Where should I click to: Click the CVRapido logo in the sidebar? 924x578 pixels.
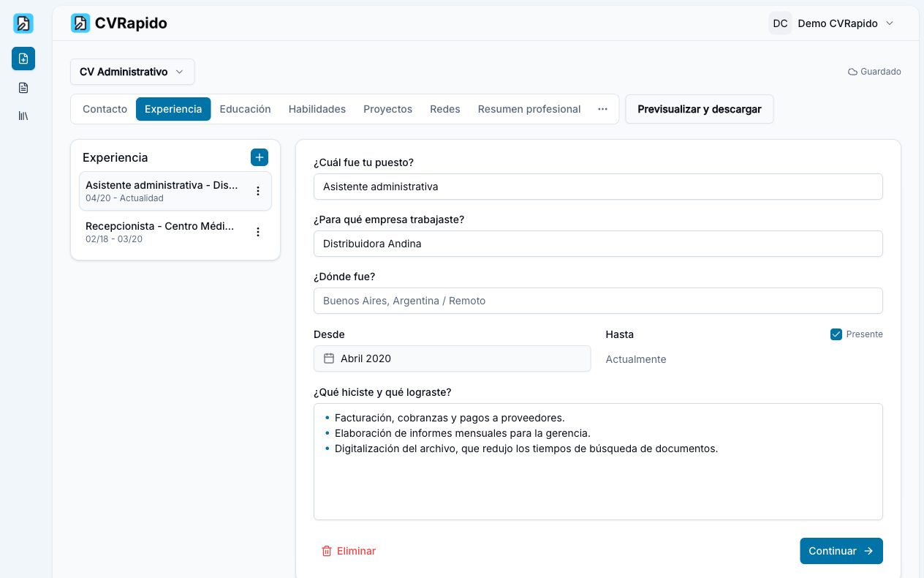click(23, 23)
